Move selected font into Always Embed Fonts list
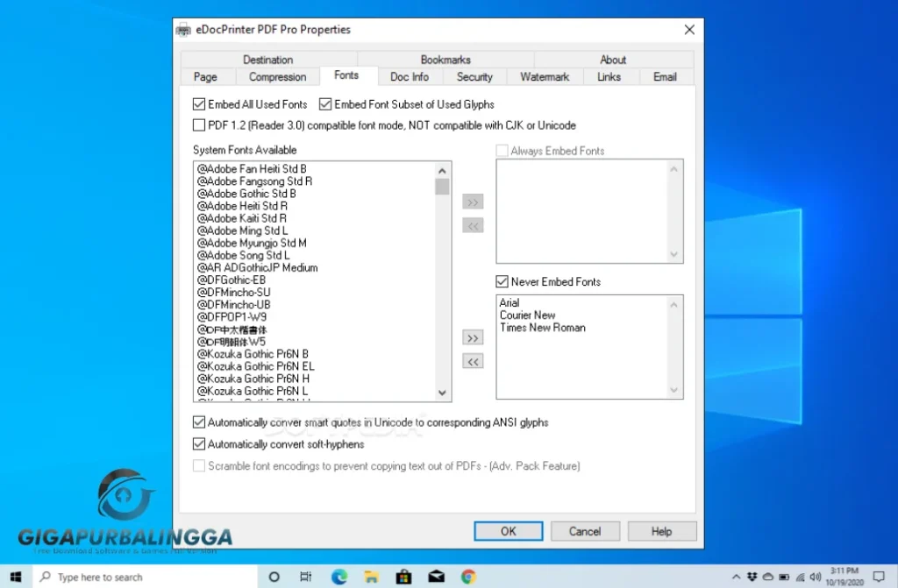This screenshot has width=898, height=588. [473, 202]
